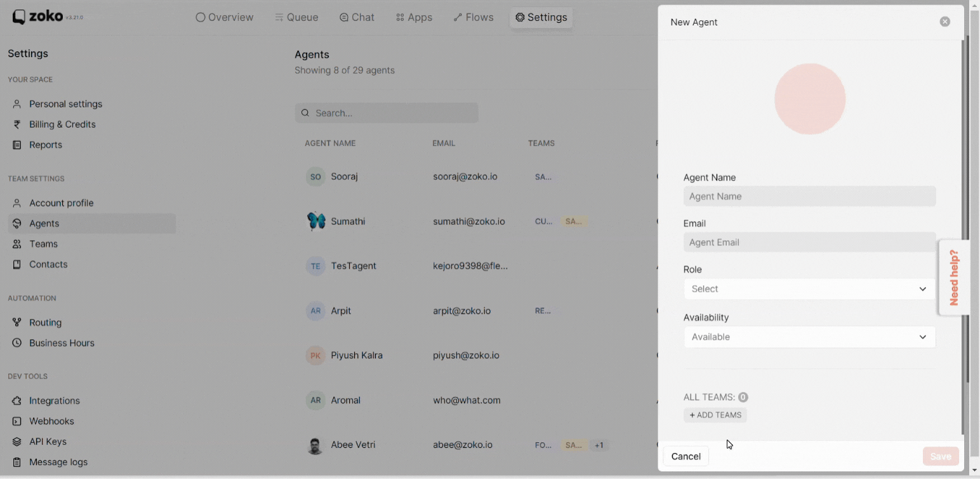
Task: Open the Role Select dropdown
Action: pos(809,289)
